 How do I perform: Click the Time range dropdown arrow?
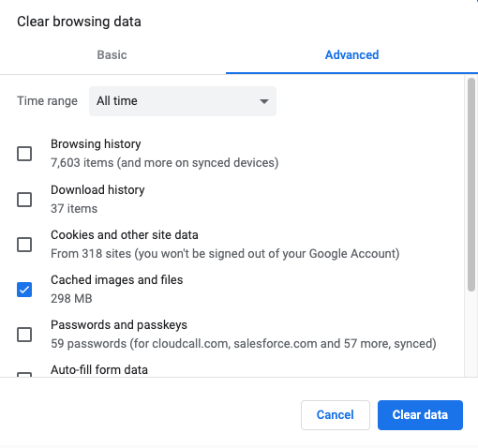point(264,101)
